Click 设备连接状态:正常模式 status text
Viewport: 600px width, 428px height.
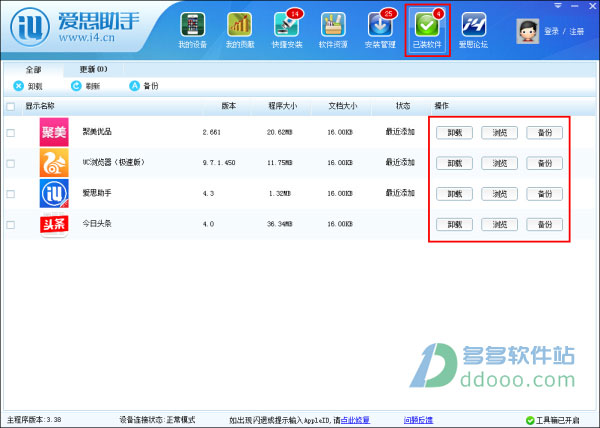pos(157,420)
